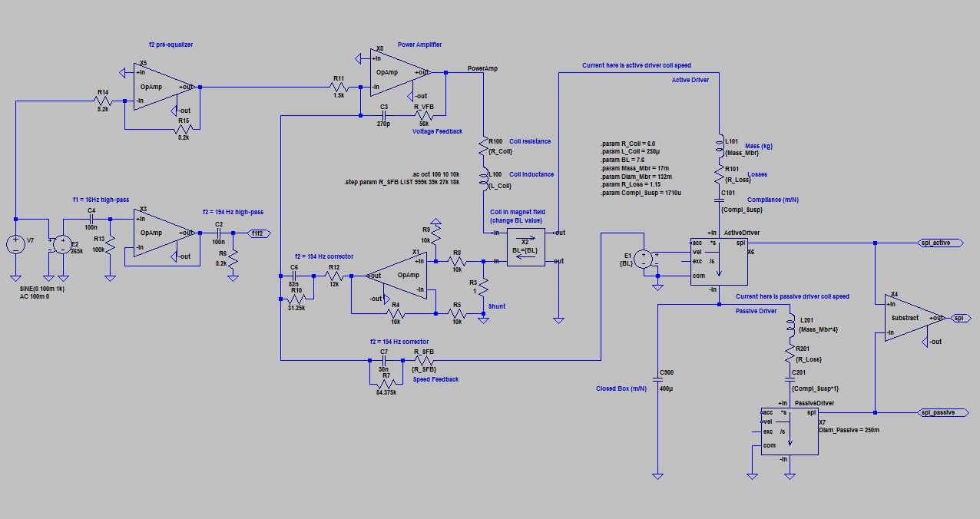The image size is (980, 519).
Task: Click the "Closed Box (m/N)" comment
Action: pyautogui.click(x=621, y=388)
